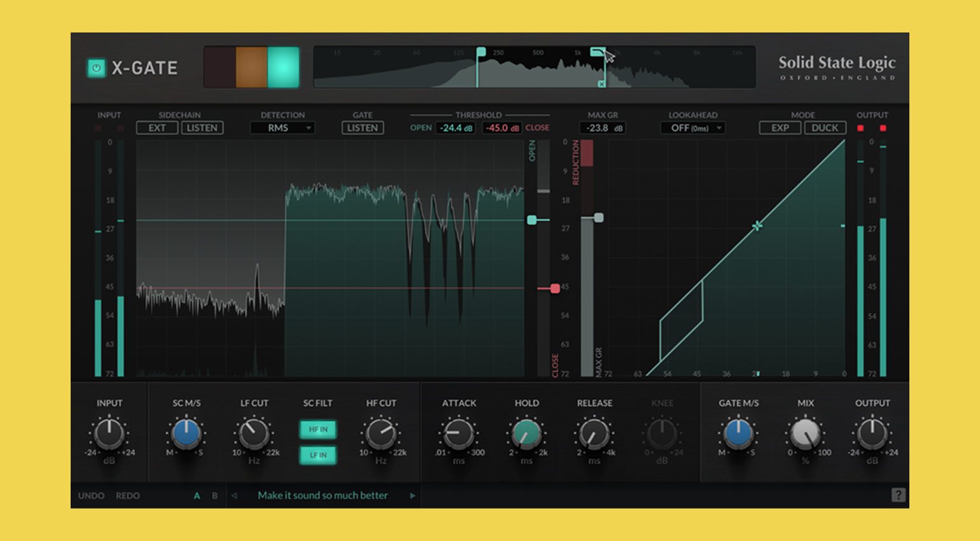Viewport: 980px width, 541px height.
Task: Click the OPEN threshold slider handle
Action: tap(532, 218)
